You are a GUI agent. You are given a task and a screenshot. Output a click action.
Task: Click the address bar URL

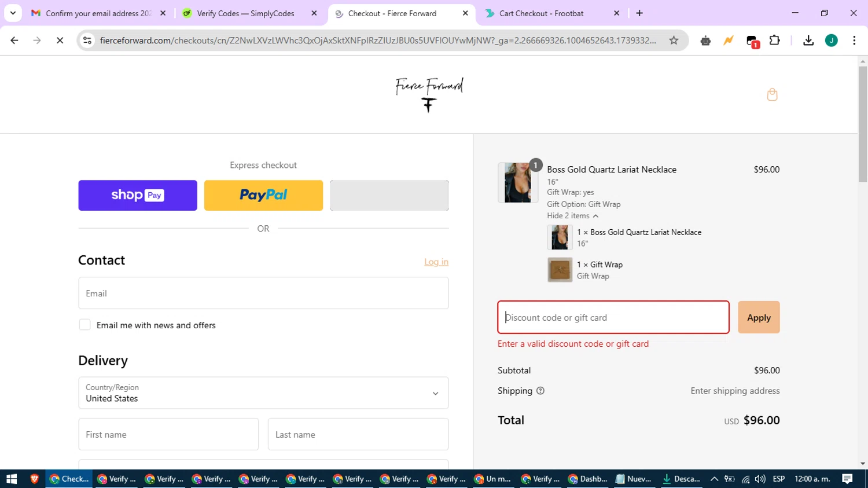click(x=378, y=40)
